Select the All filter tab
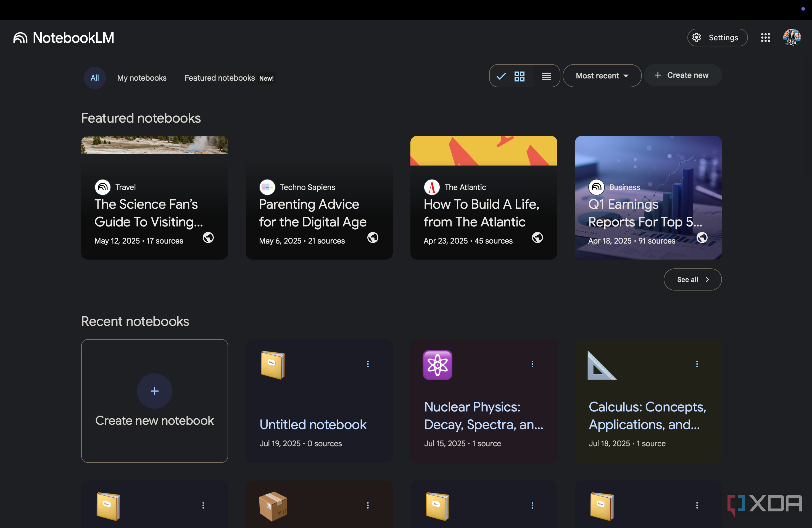The height and width of the screenshot is (528, 812). pyautogui.click(x=94, y=78)
